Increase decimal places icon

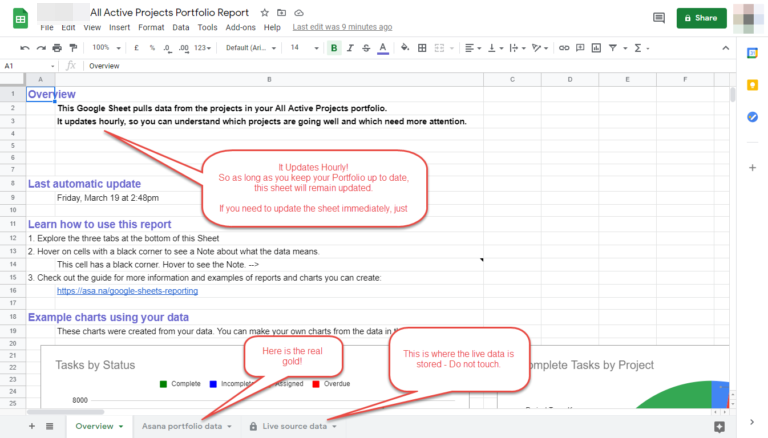(x=184, y=48)
